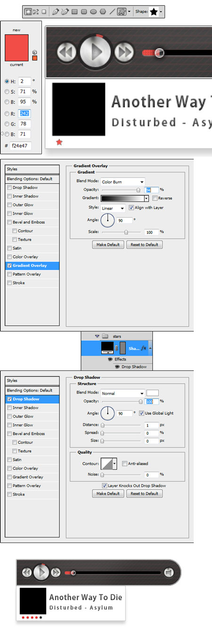Click the speaker icon on small player

click(x=169, y=573)
